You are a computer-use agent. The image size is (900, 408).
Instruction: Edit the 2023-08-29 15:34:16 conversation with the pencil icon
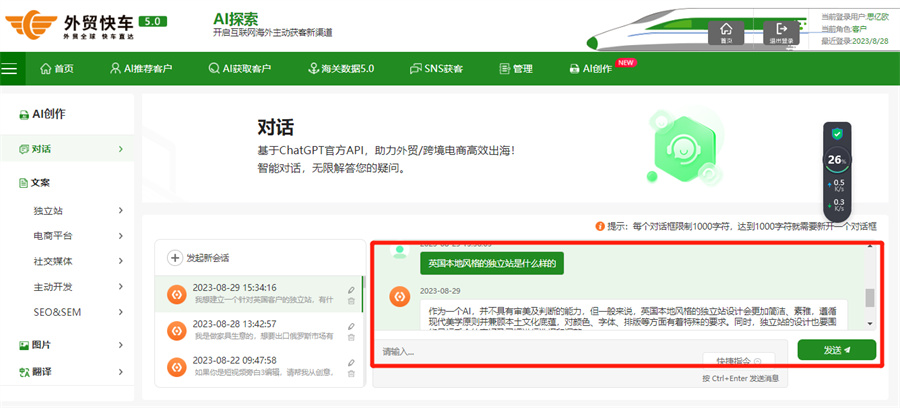tap(351, 291)
